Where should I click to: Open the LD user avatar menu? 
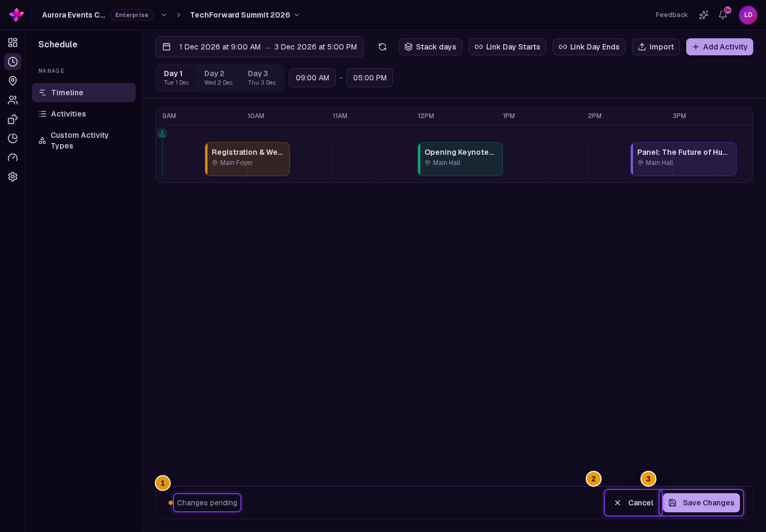pyautogui.click(x=748, y=15)
